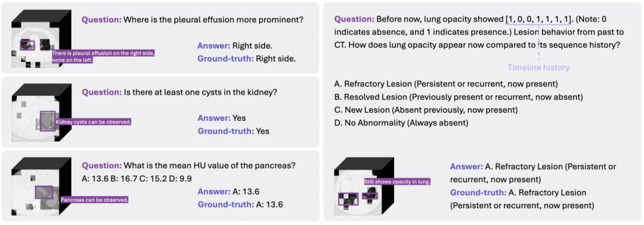Select the purple box around the pancreas
This screenshot has width=644, height=225.
44,193
